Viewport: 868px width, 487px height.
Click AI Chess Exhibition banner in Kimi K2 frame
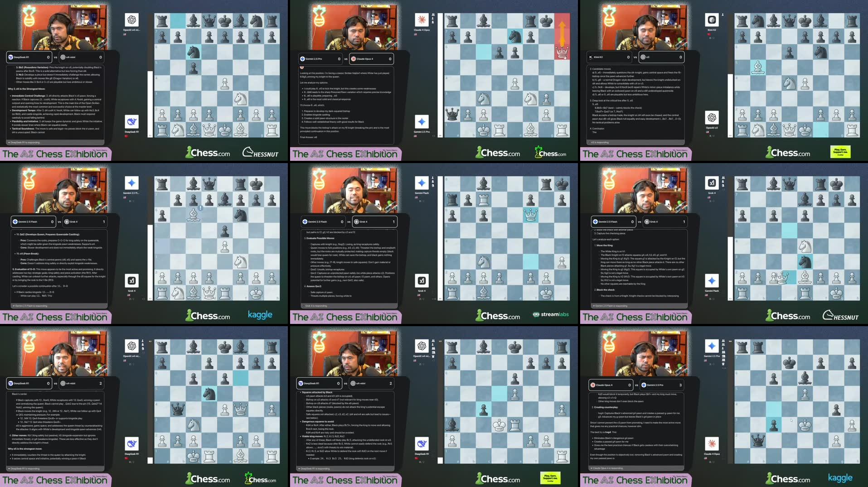pos(635,154)
